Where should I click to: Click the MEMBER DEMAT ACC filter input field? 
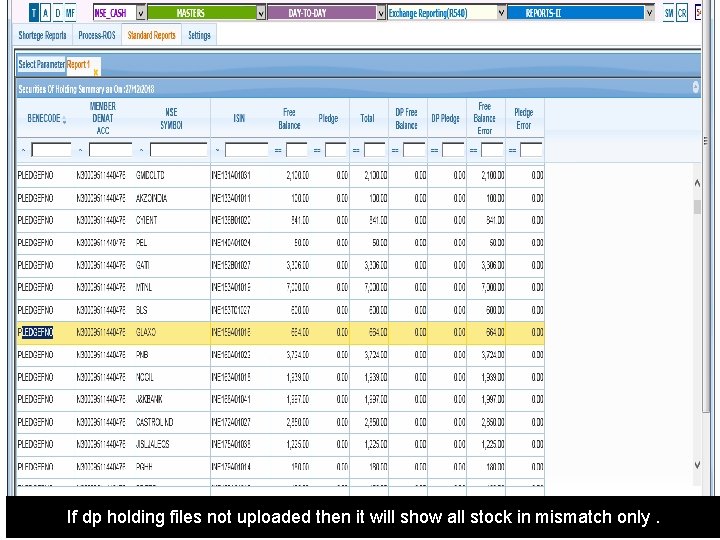[x=110, y=150]
